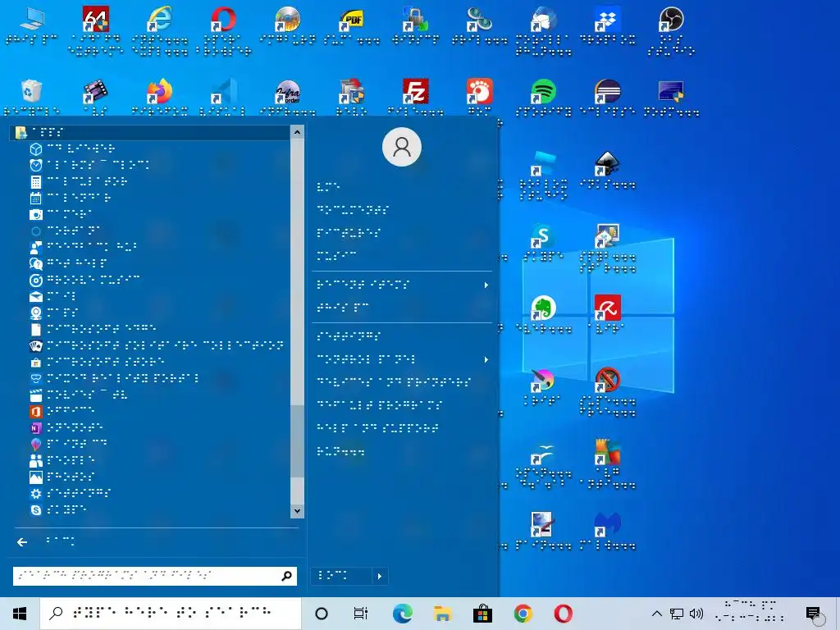The height and width of the screenshot is (630, 840).
Task: Open the Calculator app in Start menu
Action: (79, 181)
